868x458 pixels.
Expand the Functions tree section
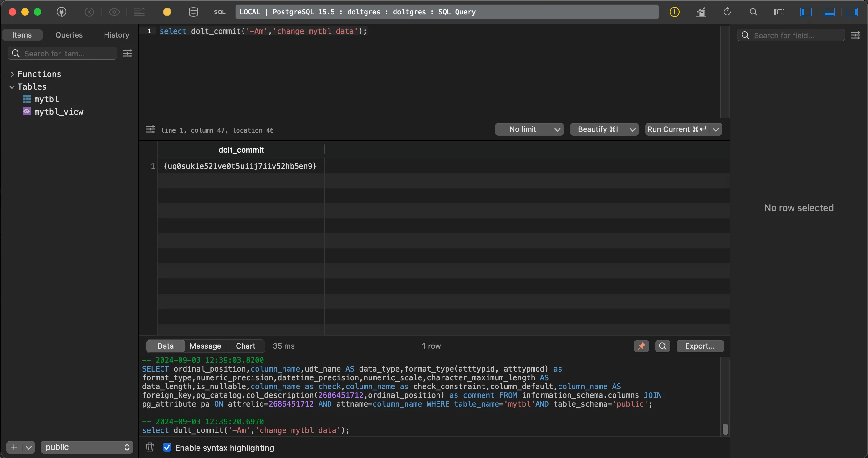pos(12,74)
